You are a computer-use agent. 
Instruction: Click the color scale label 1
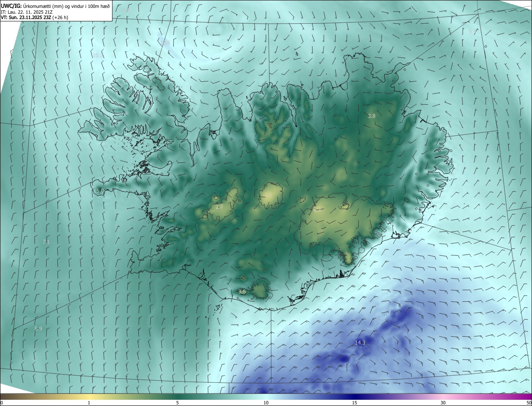pyautogui.click(x=89, y=403)
